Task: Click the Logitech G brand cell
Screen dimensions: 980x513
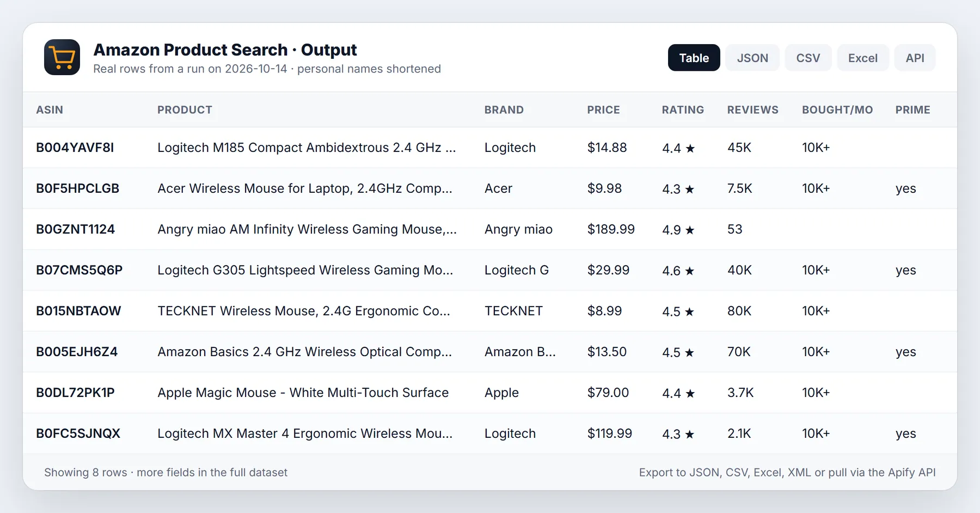Action: [517, 270]
